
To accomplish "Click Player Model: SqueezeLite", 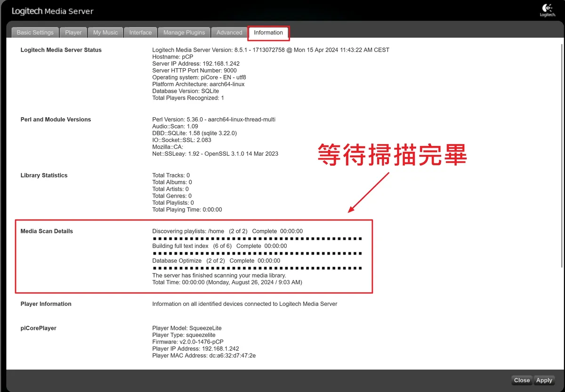I will pos(187,328).
